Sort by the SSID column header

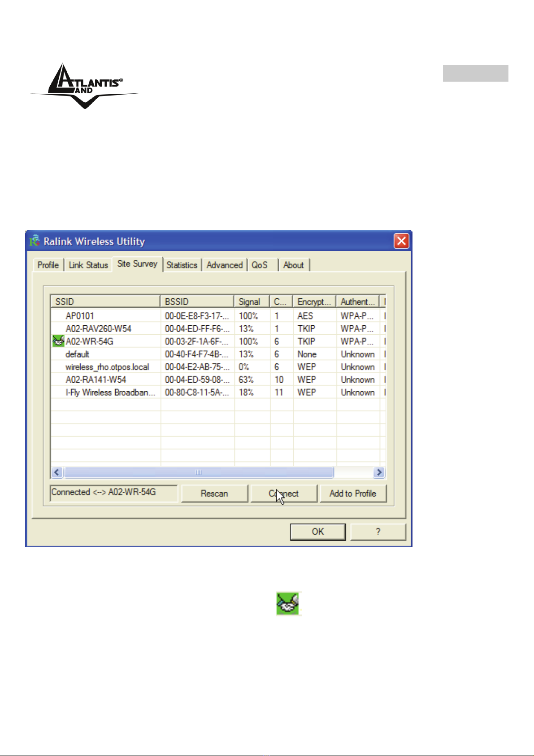pos(105,302)
